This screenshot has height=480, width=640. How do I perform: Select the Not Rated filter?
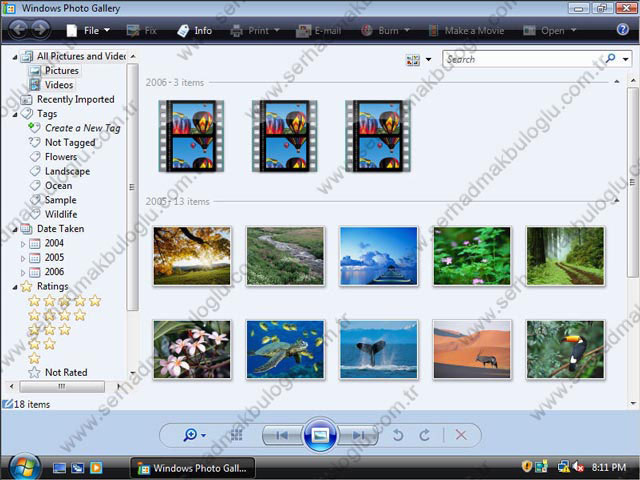click(65, 372)
